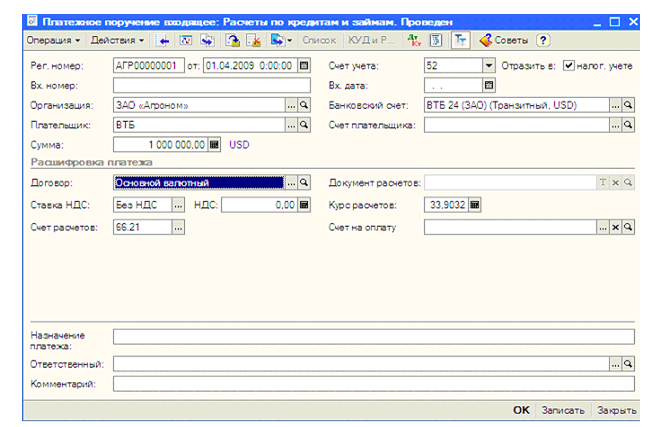Open calculator for the Сумма field

pos(214,145)
